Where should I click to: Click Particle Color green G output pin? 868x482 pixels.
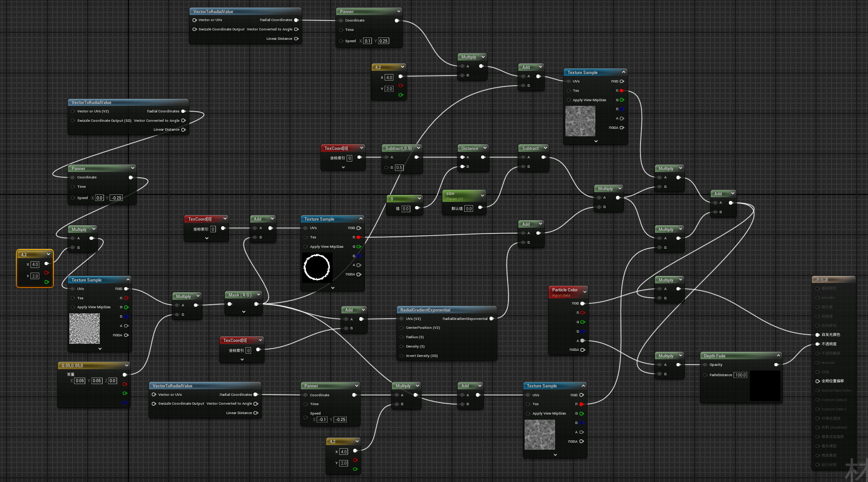click(583, 322)
